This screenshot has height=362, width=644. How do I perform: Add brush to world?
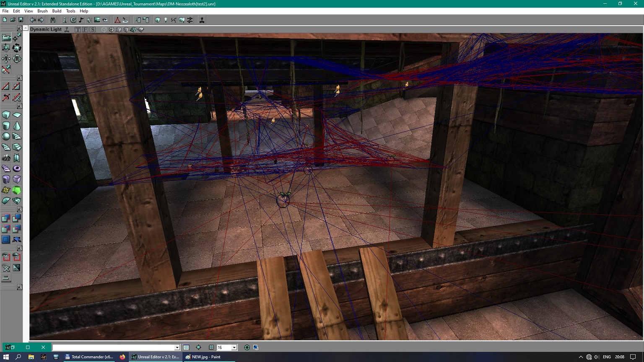click(x=6, y=218)
